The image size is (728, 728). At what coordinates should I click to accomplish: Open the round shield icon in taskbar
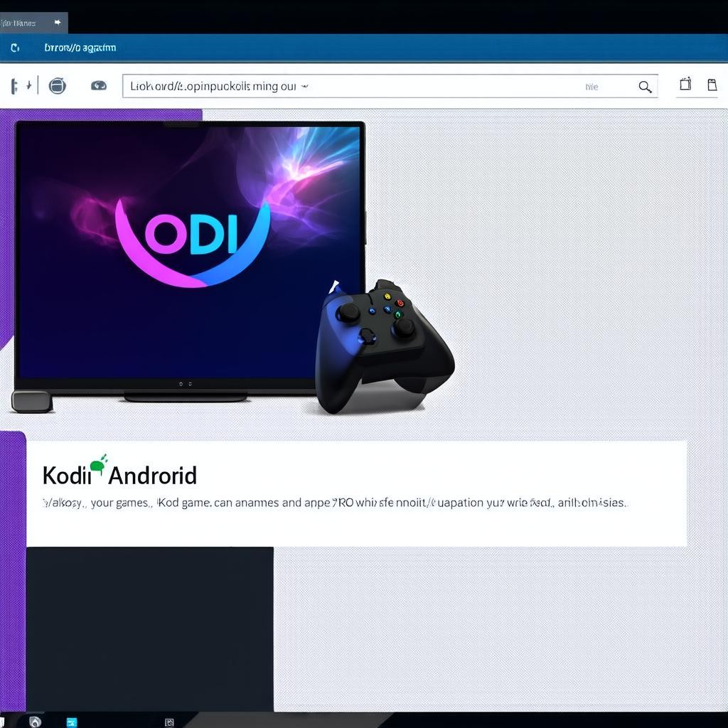point(35,722)
